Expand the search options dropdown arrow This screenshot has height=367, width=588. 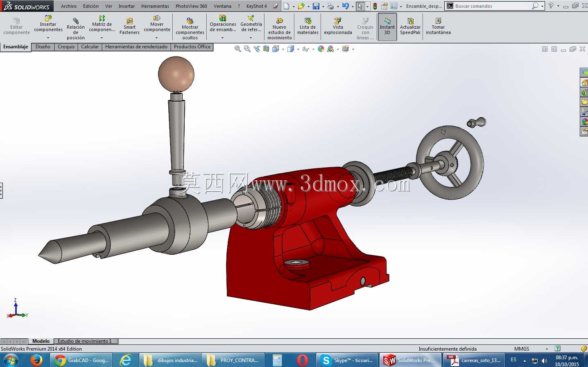click(x=542, y=6)
